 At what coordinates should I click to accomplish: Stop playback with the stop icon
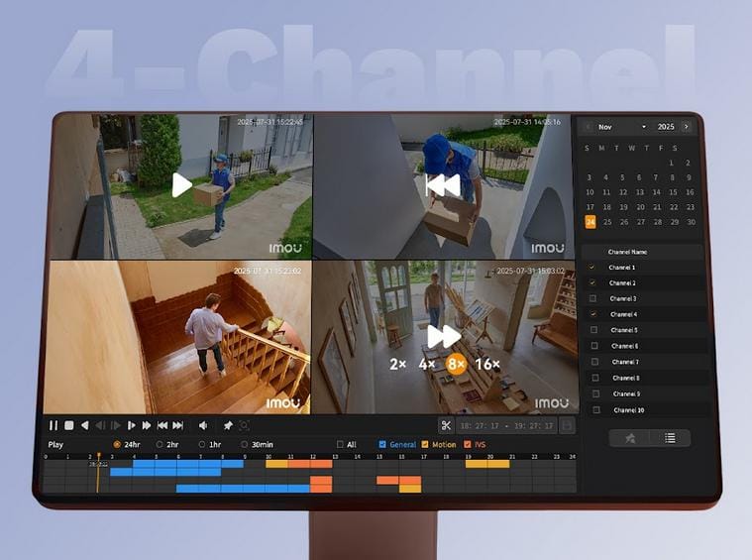point(69,425)
